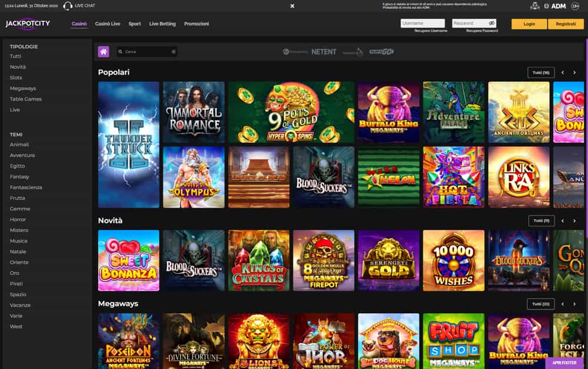The width and height of the screenshot is (588, 369).
Task: Click Recupera Username link
Action: (430, 31)
